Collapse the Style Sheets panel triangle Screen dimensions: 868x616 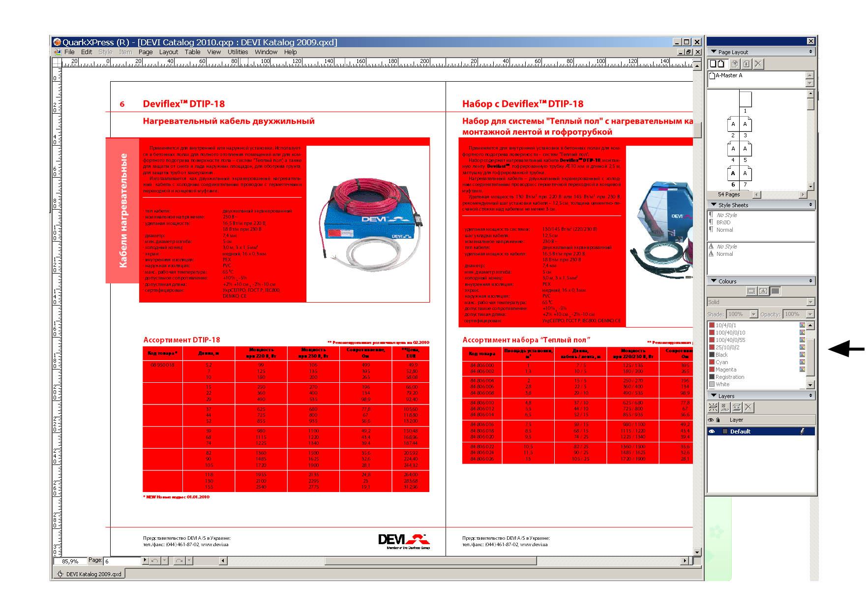(x=714, y=205)
